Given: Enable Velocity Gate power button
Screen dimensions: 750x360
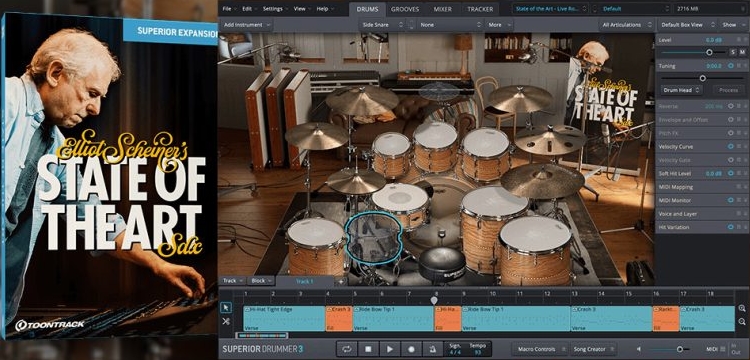Looking at the screenshot, I should [x=731, y=160].
